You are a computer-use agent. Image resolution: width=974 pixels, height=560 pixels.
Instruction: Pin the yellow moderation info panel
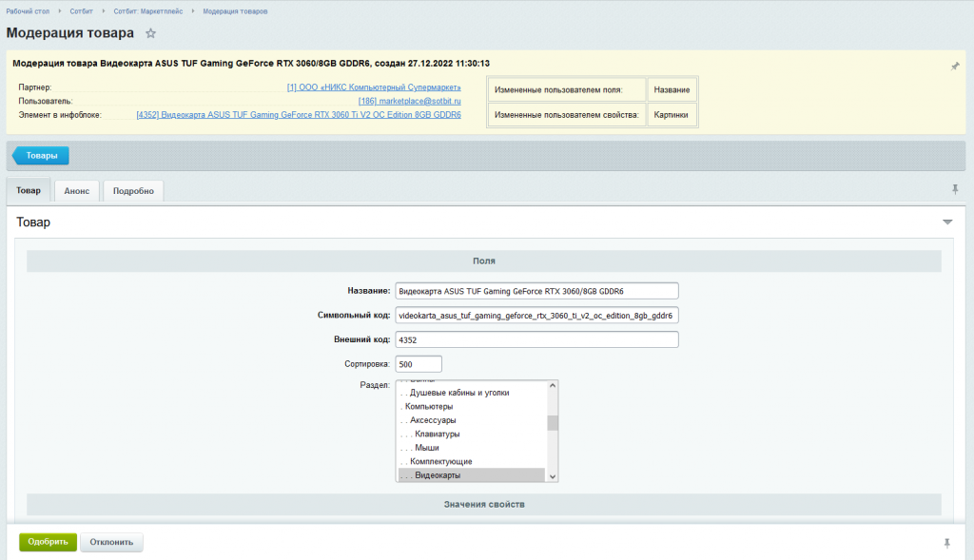pos(955,66)
